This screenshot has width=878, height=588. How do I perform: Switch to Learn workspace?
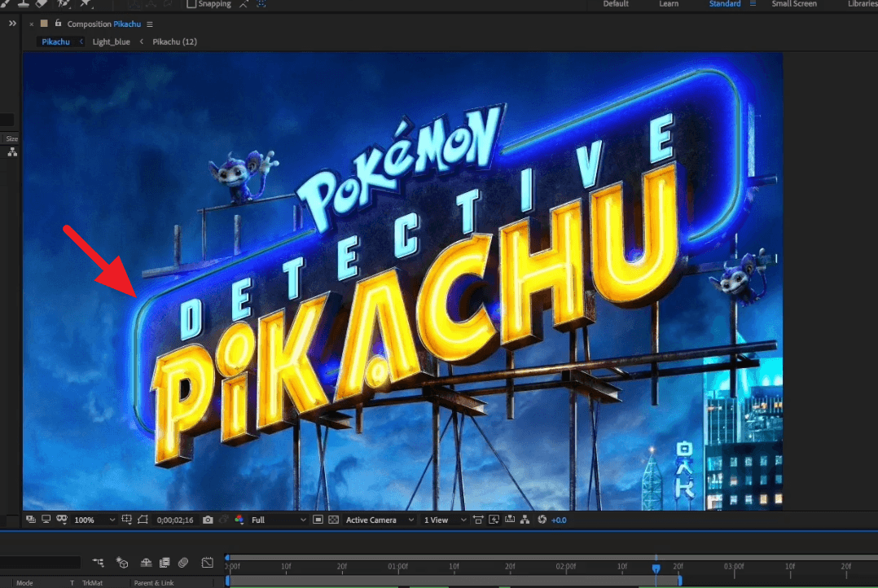669,3
